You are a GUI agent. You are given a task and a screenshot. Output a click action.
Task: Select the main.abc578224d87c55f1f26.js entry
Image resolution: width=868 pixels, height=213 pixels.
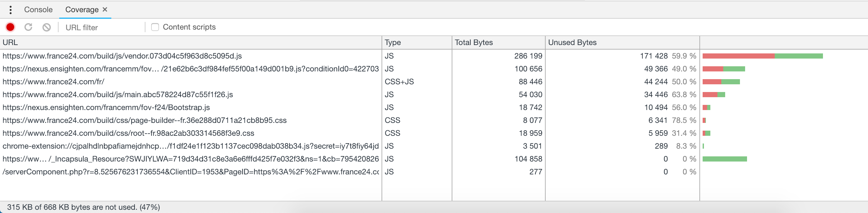(x=118, y=95)
